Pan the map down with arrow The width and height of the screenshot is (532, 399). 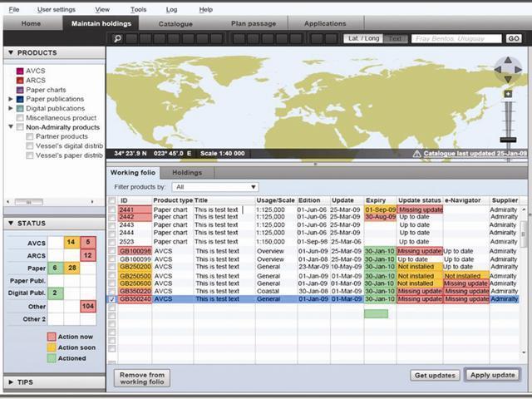pyautogui.click(x=508, y=80)
